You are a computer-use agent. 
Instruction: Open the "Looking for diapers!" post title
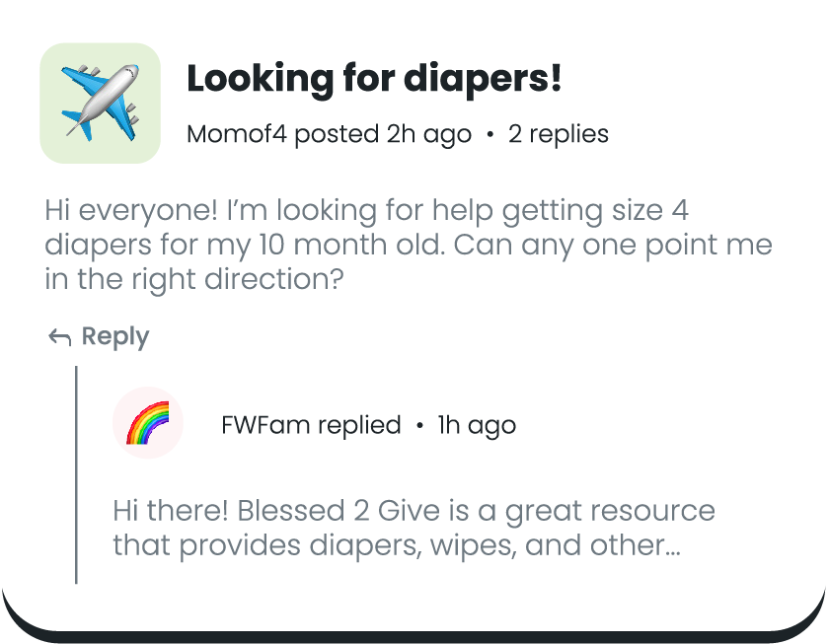pyautogui.click(x=374, y=79)
